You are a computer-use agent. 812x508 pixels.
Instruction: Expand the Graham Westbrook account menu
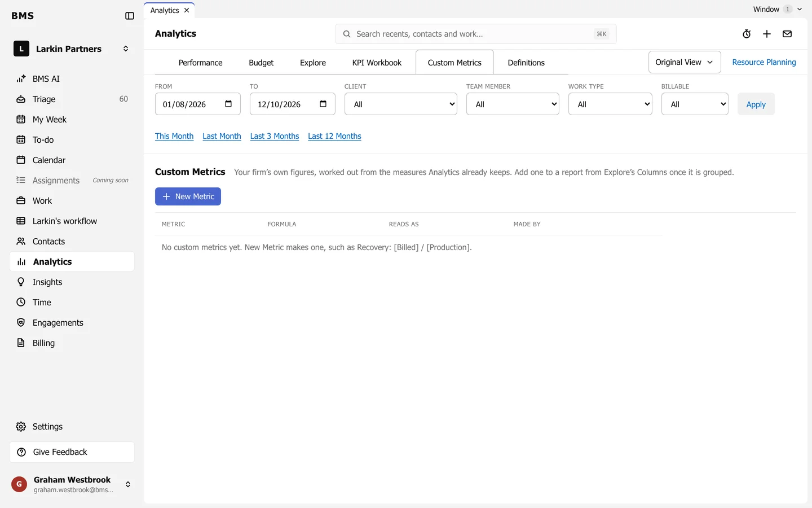[128, 484]
